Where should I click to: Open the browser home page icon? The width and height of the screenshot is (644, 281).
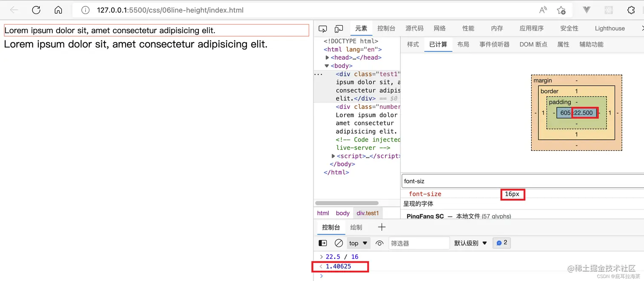pos(58,10)
